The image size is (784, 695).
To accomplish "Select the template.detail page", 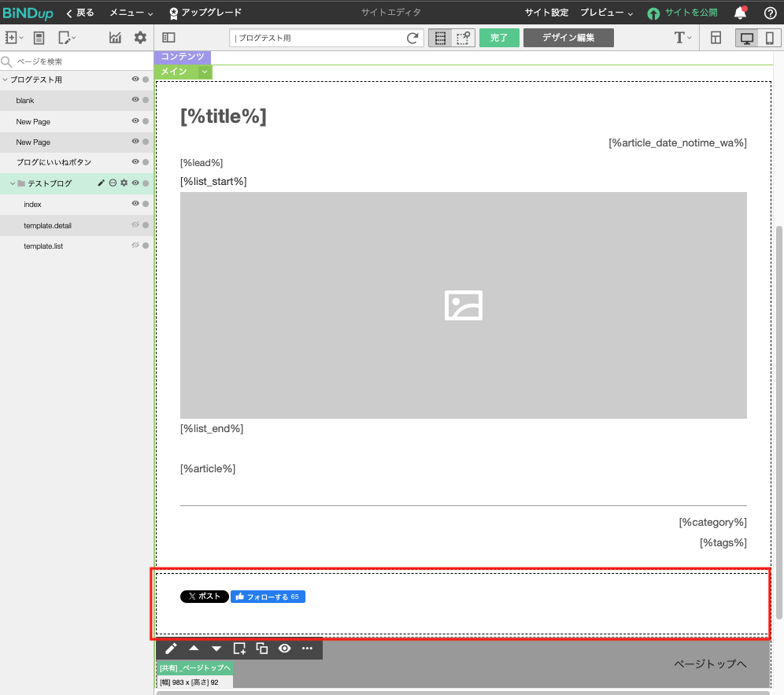I will [47, 225].
